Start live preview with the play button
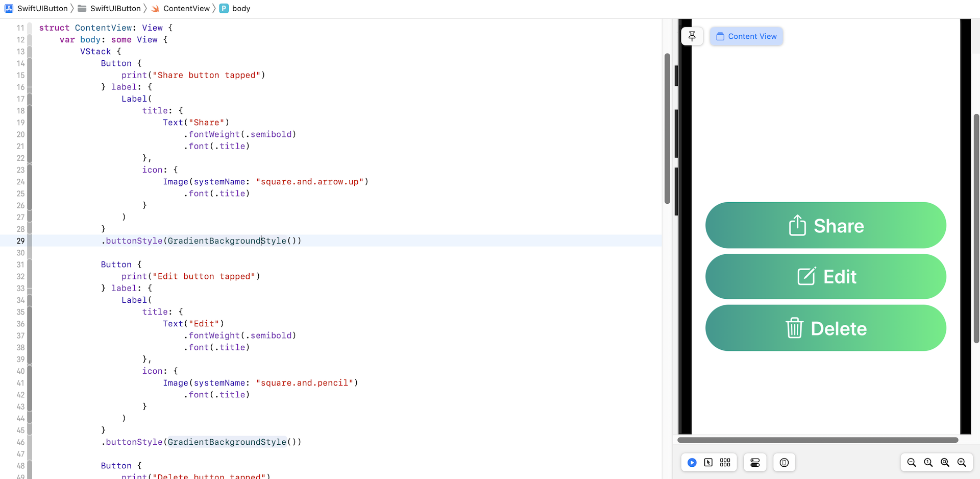Screen dimensions: 980x479 692,462
